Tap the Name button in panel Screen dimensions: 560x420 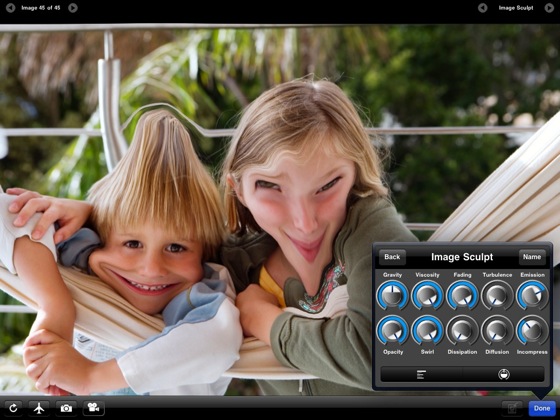532,257
